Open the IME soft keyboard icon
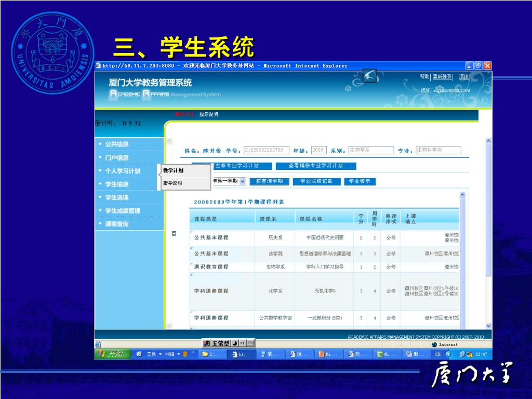Viewport: 532px width, 399px height. [x=250, y=343]
